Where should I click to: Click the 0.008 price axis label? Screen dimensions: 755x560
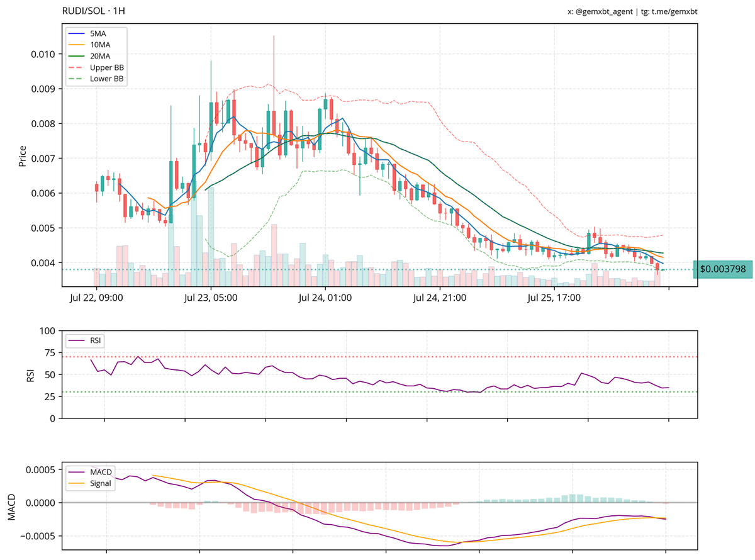42,123
